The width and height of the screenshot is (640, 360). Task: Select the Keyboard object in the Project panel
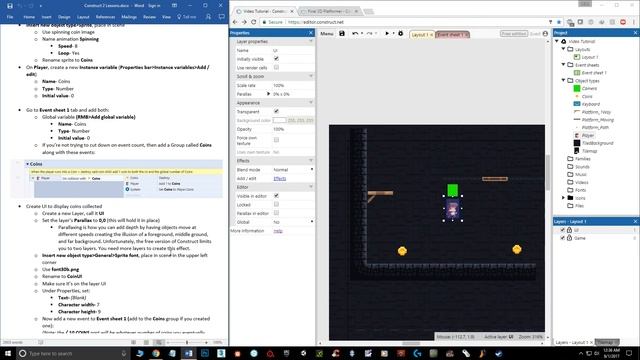(591, 104)
